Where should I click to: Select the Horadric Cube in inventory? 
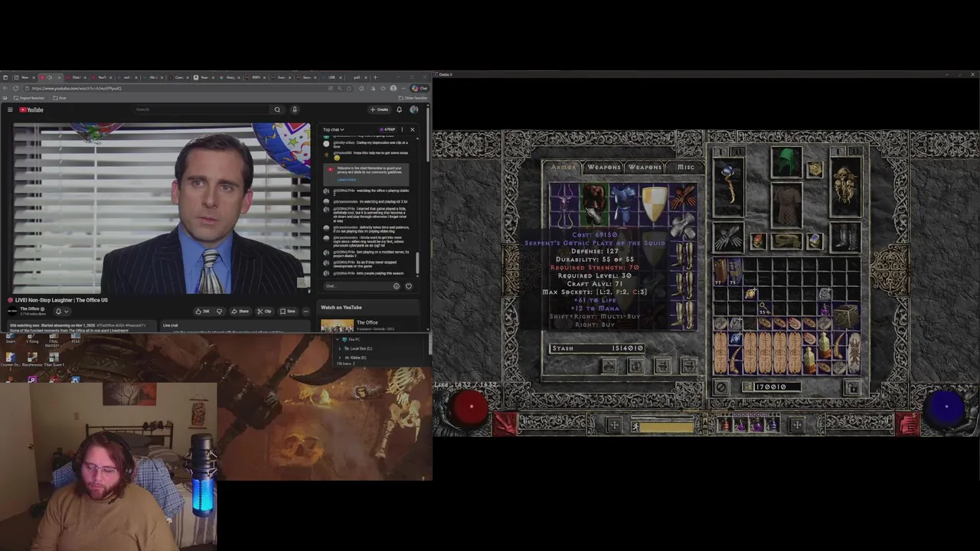tap(845, 316)
